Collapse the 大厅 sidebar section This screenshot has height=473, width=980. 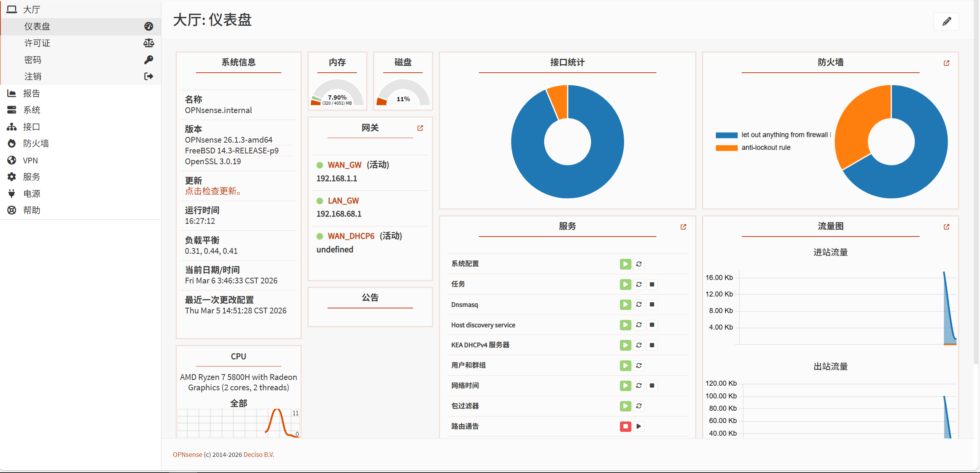32,9
